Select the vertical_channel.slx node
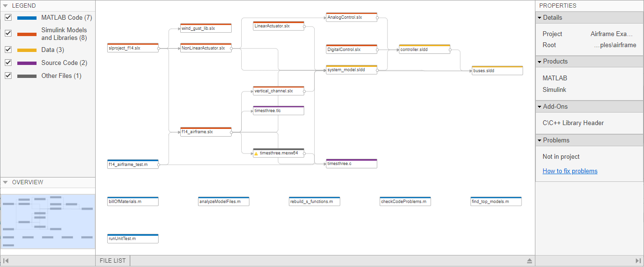Viewport: 644px width, 267px height. (279, 90)
